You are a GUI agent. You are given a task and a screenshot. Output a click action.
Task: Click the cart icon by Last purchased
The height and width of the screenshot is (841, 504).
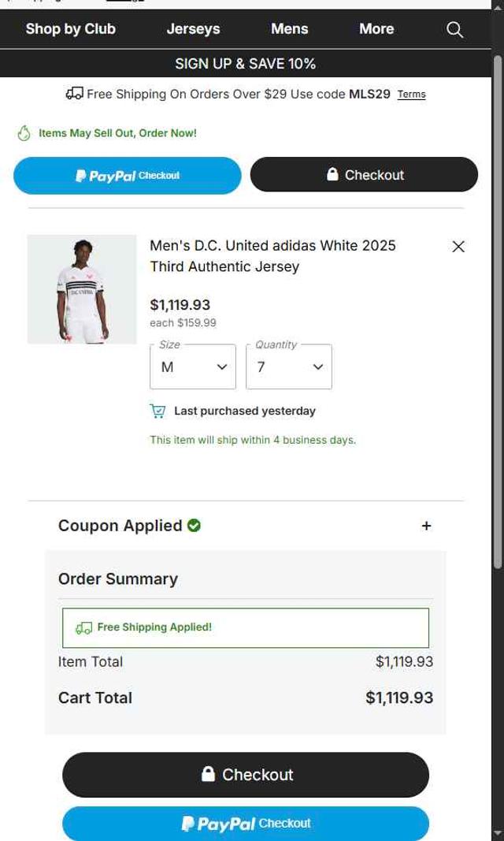click(158, 411)
